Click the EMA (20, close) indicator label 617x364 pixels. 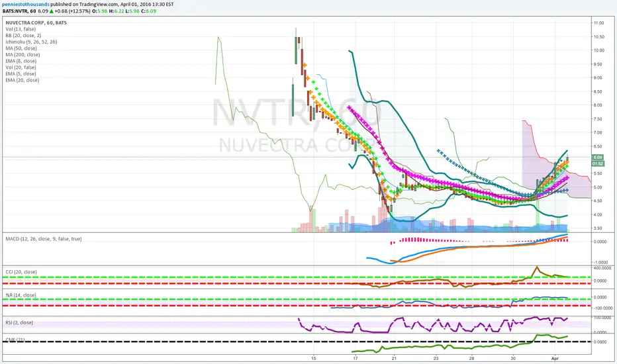click(22, 80)
